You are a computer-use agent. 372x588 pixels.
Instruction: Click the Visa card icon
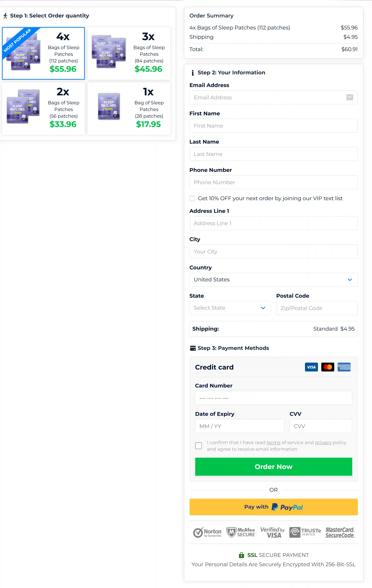tap(311, 367)
